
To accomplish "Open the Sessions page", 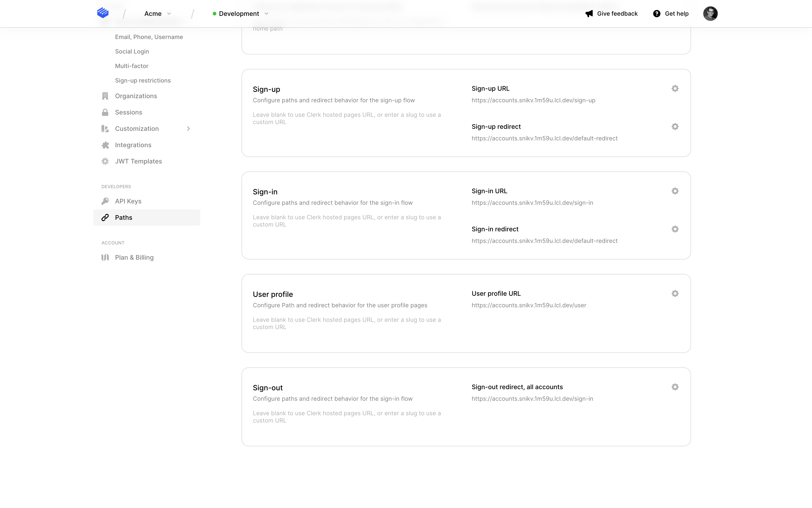I will [128, 112].
